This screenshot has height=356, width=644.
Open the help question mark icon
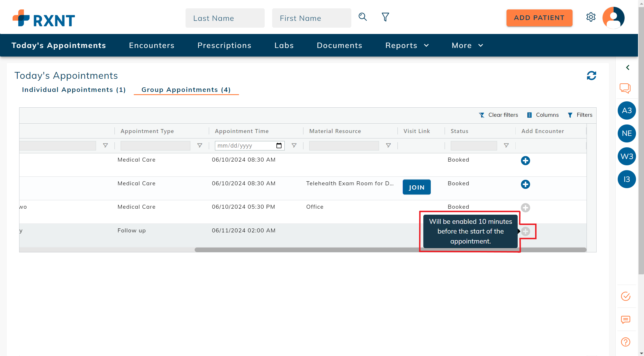[626, 342]
